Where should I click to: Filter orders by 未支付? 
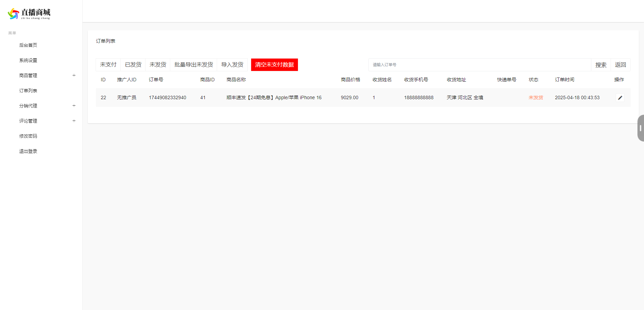(108, 65)
